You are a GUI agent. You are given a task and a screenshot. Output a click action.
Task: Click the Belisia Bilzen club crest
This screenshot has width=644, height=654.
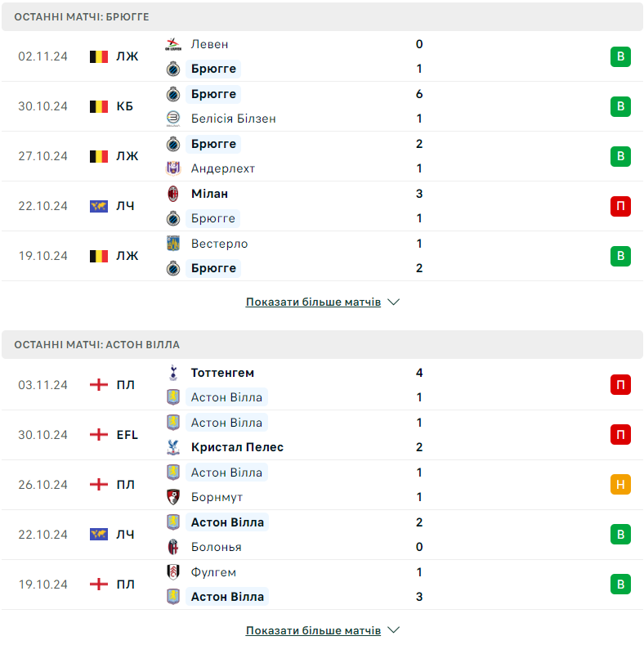[x=173, y=119]
